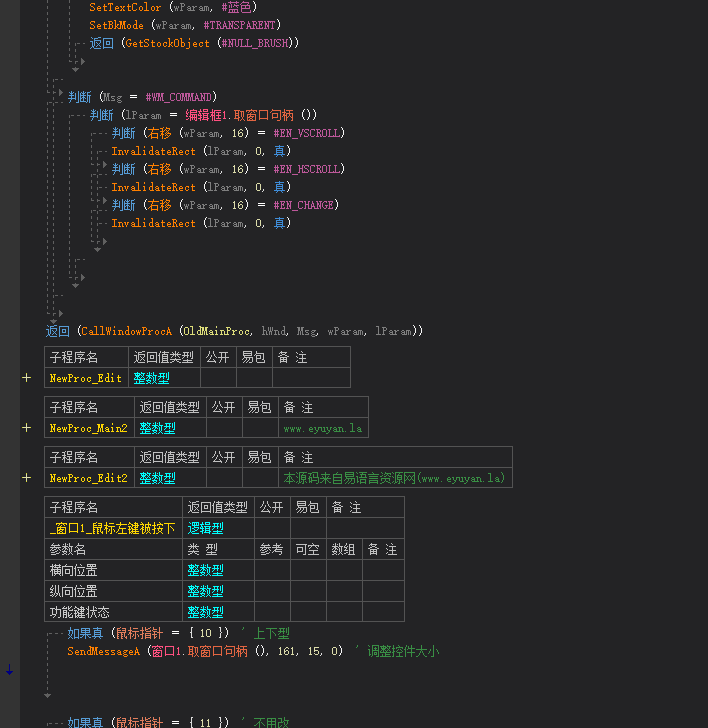The width and height of the screenshot is (708, 728).
Task: Select the 纵向位置 parameter name
Action: 73,591
